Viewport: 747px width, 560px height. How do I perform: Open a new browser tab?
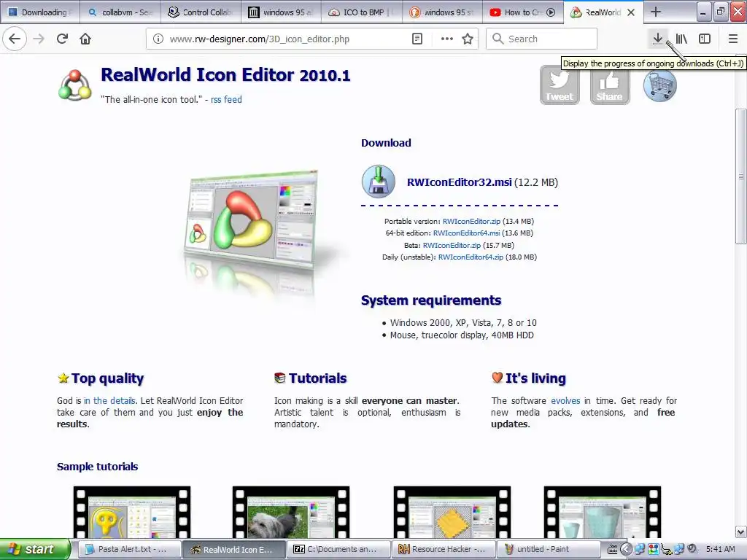tap(656, 12)
